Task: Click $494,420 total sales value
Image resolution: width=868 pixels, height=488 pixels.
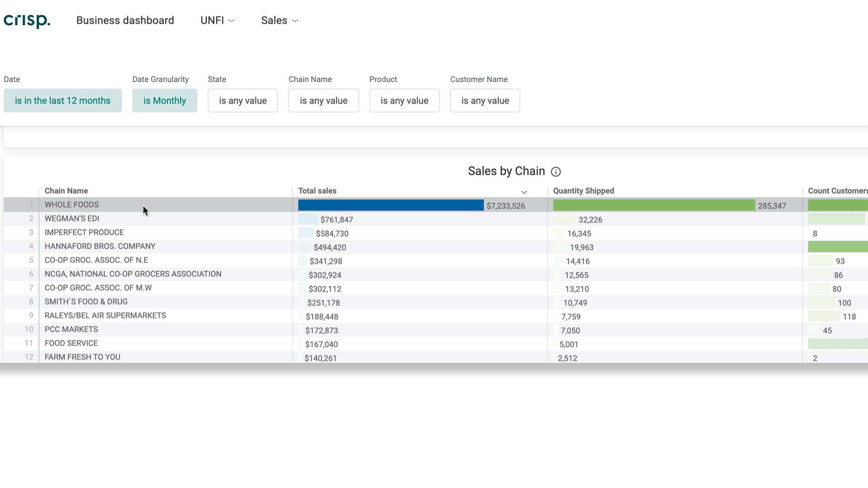Action: (x=330, y=248)
